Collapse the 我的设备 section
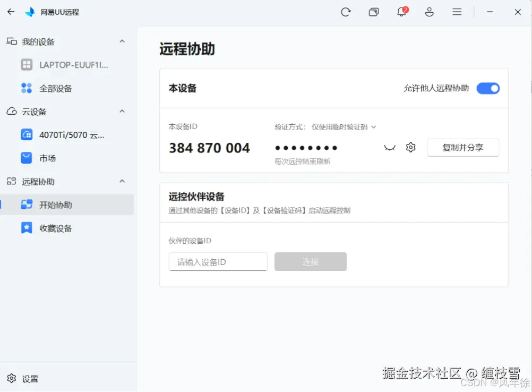The width and height of the screenshot is (532, 392). 122,41
